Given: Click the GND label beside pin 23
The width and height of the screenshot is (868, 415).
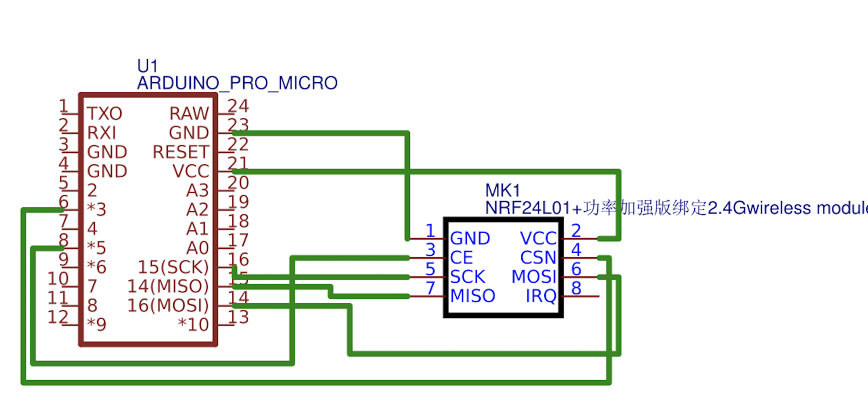Looking at the screenshot, I should click(189, 133).
